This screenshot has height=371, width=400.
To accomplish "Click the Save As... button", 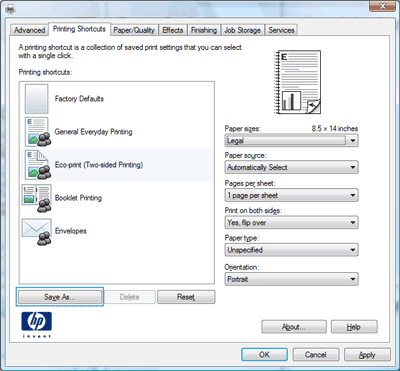I will coord(60,297).
